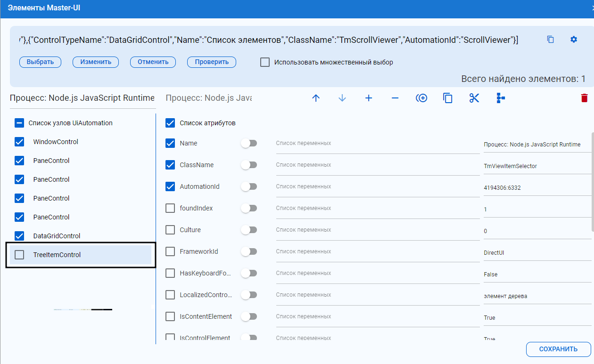Image resolution: width=594 pixels, height=364 pixels.
Task: Copy selector text using top copy icon
Action: click(550, 40)
